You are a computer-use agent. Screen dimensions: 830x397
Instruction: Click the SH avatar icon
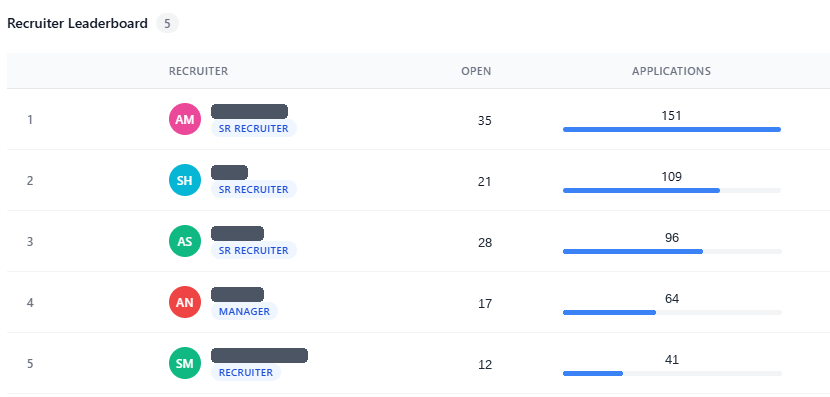coord(185,180)
